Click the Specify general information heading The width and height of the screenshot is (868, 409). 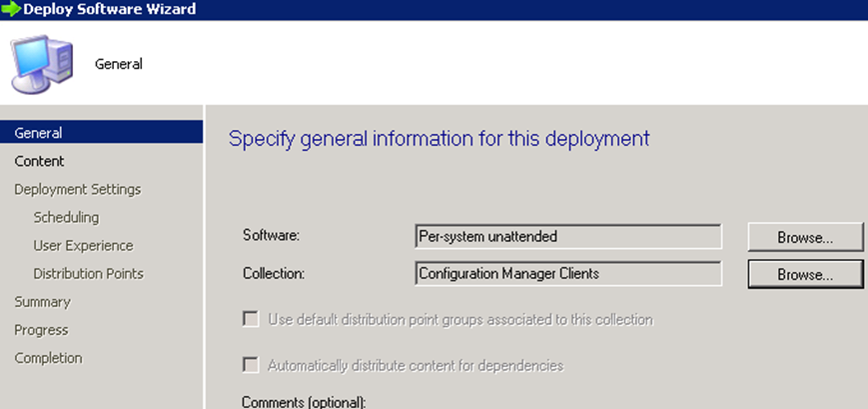pyautogui.click(x=438, y=138)
